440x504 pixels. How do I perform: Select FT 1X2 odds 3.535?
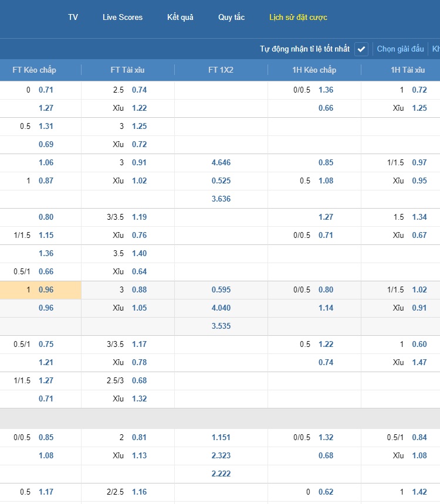click(x=221, y=326)
